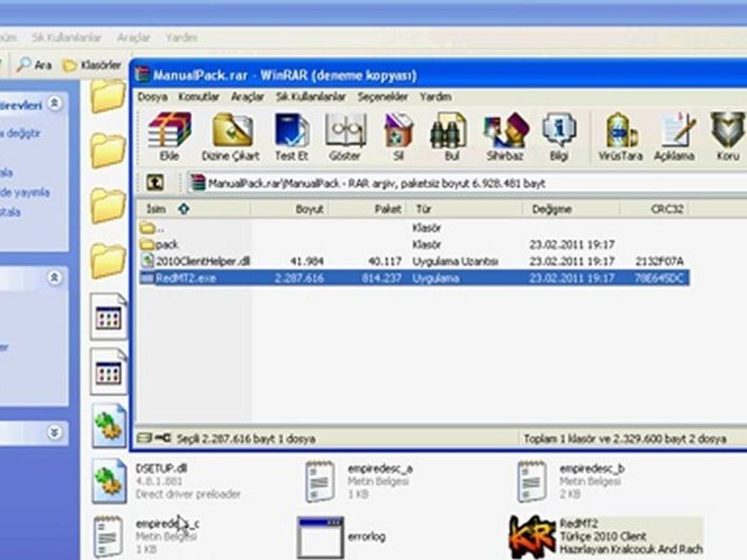Open WinRAR Sık Kullanılanlar menu
This screenshot has height=560, width=747.
(310, 96)
